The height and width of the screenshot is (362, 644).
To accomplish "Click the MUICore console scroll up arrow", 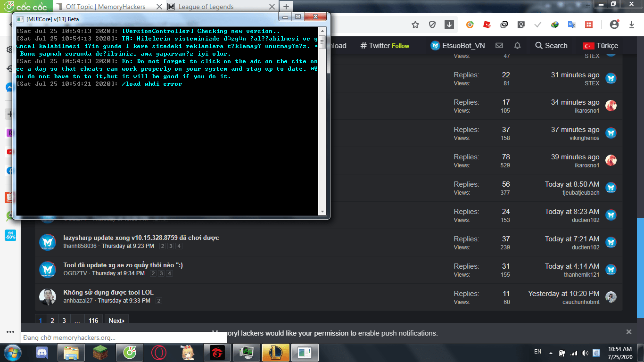I will click(322, 31).
